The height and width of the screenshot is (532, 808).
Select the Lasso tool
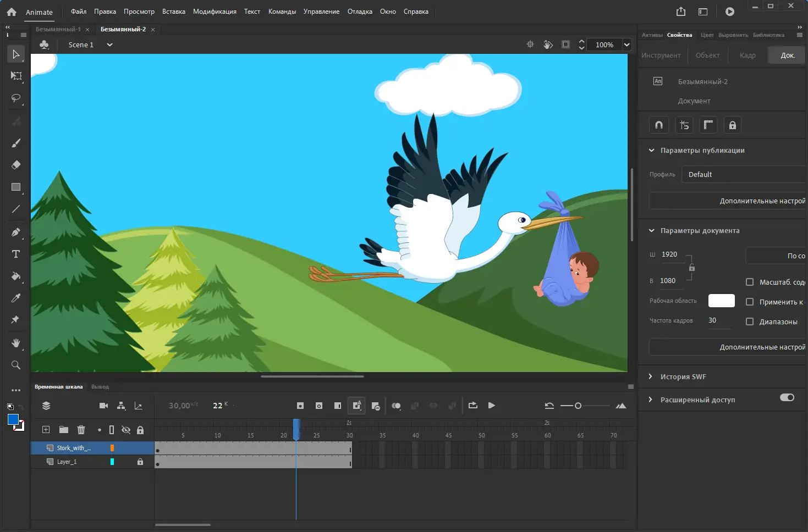16,99
